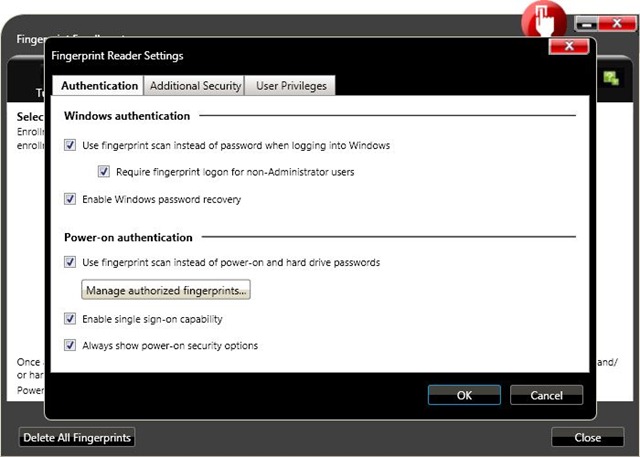
Task: Open Manage authorized fingerprints
Action: [167, 291]
